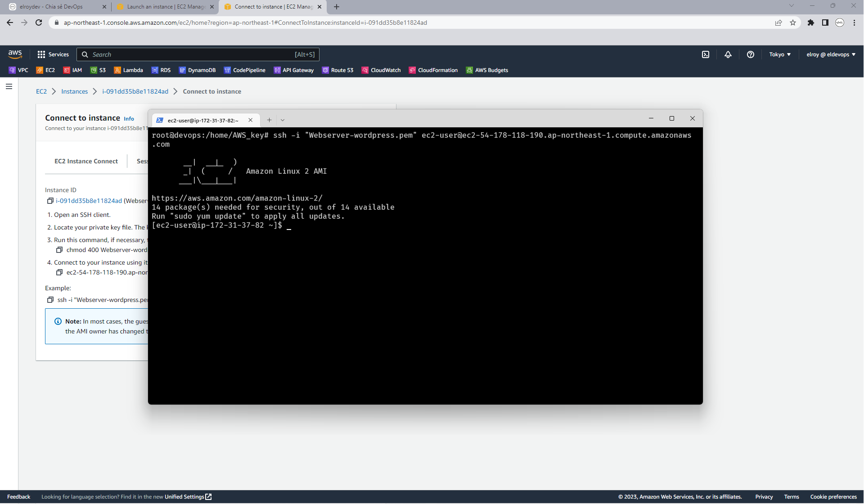Open a new browser tab
864x504 pixels.
tap(337, 7)
